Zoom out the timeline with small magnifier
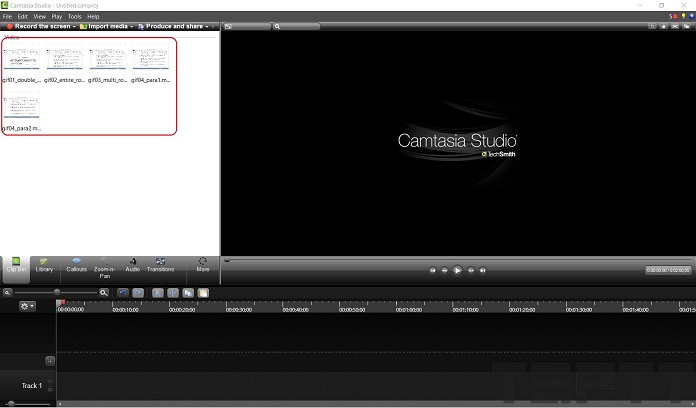The image size is (696, 408). [x=8, y=293]
